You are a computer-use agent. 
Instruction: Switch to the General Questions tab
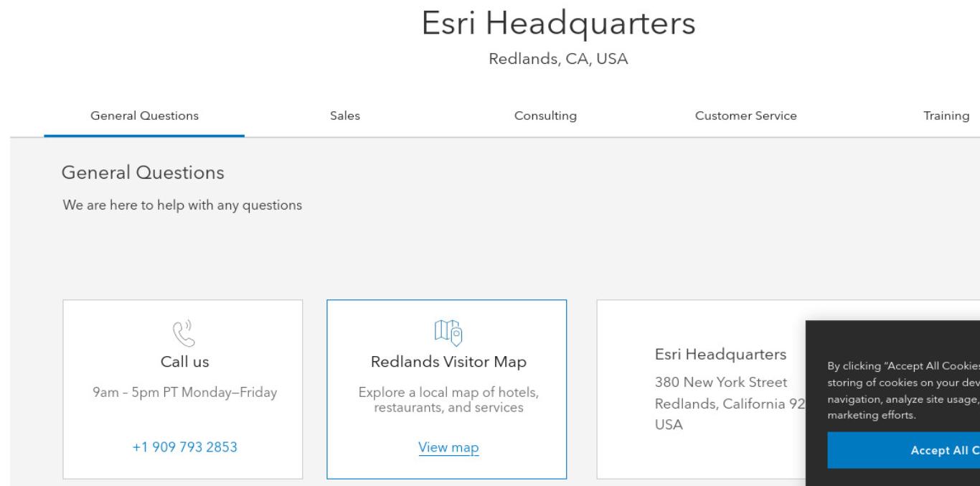pyautogui.click(x=144, y=116)
